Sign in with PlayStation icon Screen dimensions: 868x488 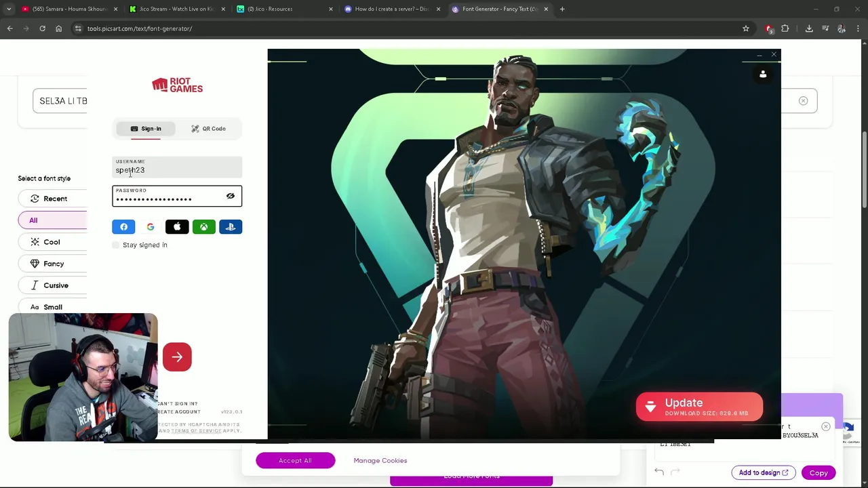231,227
